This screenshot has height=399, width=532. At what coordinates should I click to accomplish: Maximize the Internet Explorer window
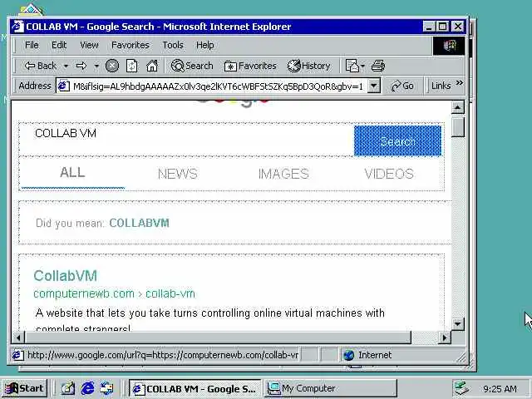tap(442, 27)
